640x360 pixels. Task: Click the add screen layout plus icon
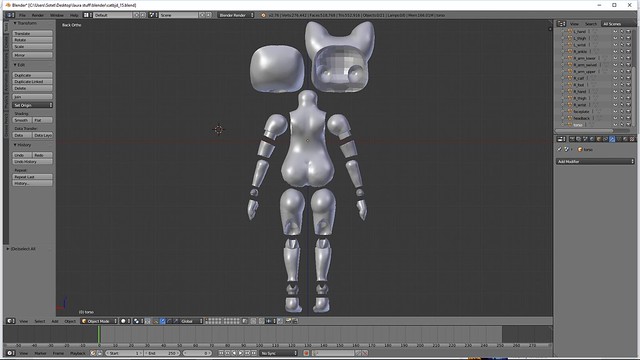click(x=136, y=15)
